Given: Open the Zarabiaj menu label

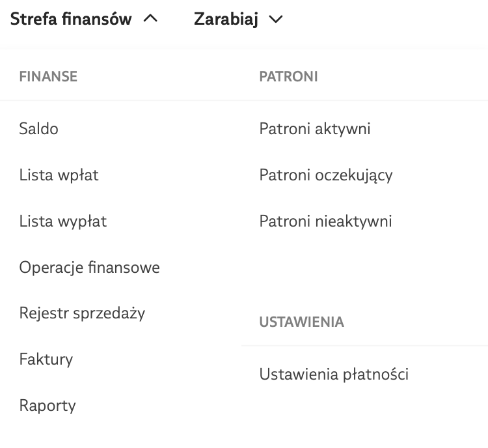Looking at the screenshot, I should tap(226, 20).
